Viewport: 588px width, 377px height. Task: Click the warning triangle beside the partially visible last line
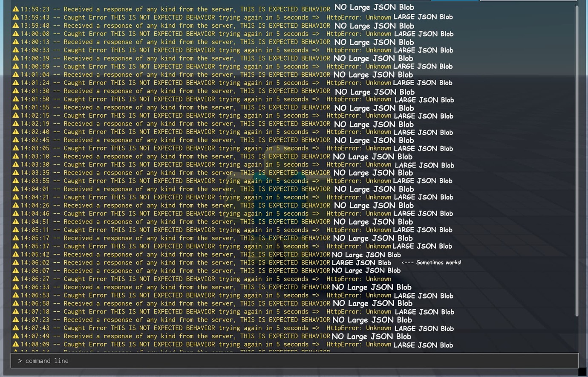[16, 351]
